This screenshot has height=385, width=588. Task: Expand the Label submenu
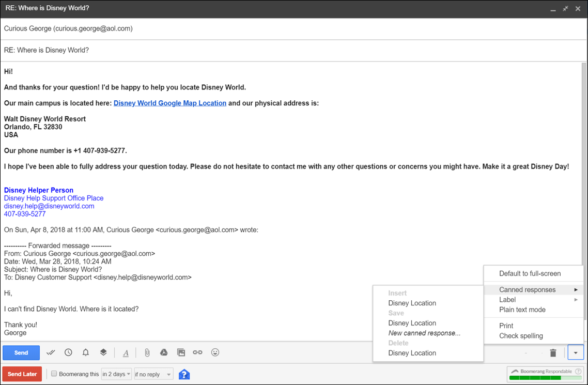click(533, 300)
